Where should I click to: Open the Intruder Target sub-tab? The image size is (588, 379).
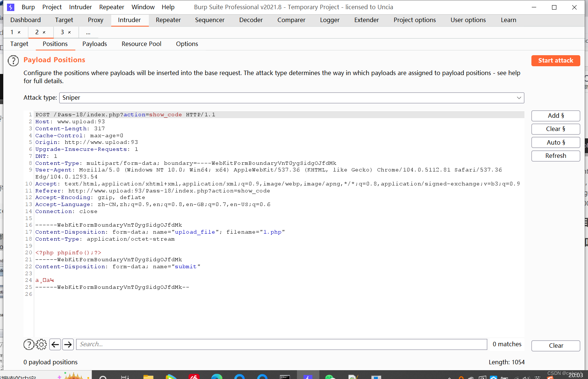pos(19,44)
